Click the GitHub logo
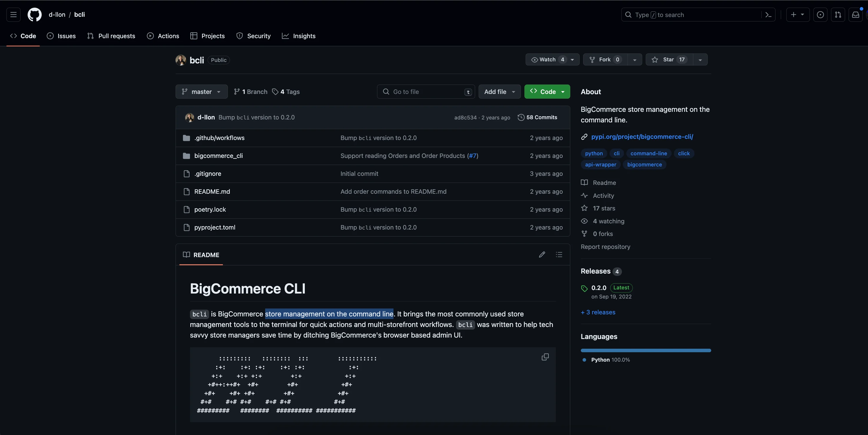The image size is (868, 435). [35, 14]
